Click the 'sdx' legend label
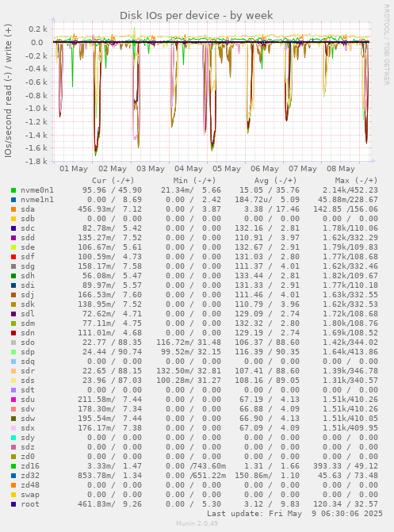The width and height of the screenshot is (394, 532). click(28, 428)
